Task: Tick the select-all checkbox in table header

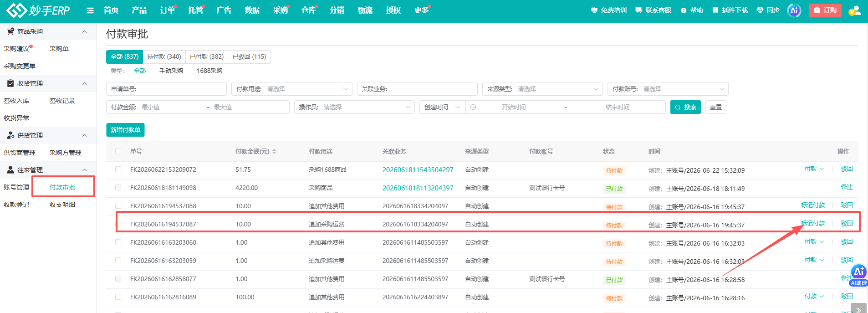Action: 118,151
